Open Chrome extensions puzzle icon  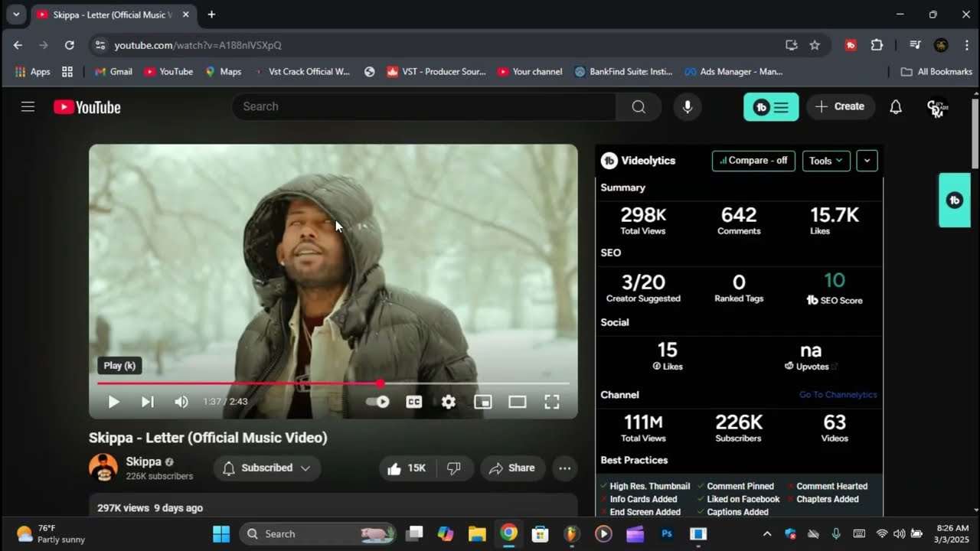pyautogui.click(x=877, y=45)
